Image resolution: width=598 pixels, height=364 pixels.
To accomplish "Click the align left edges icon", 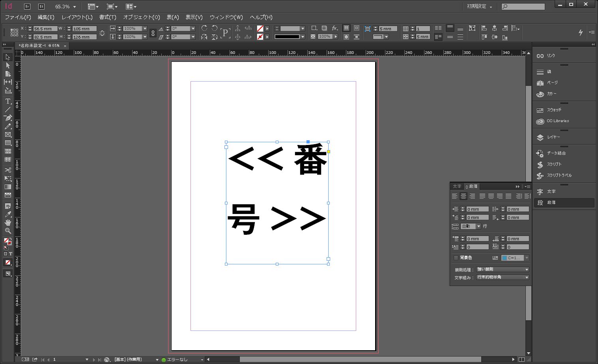I will point(484,28).
